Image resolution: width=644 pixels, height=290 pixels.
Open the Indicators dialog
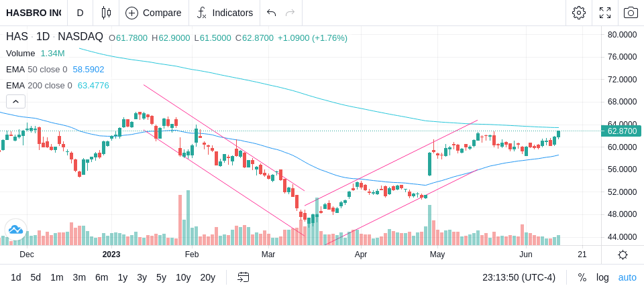[225, 13]
